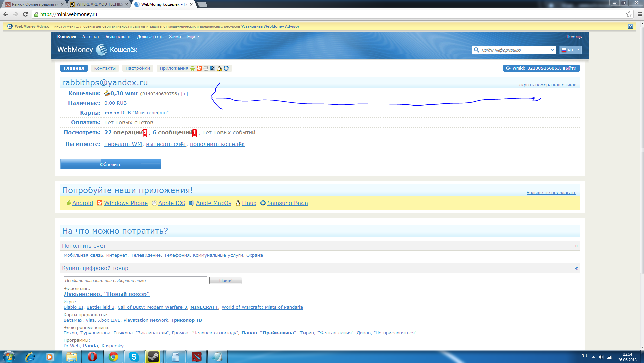This screenshot has height=363, width=644.
Task: Open Windows Media Player from the taskbar
Action: [50, 357]
